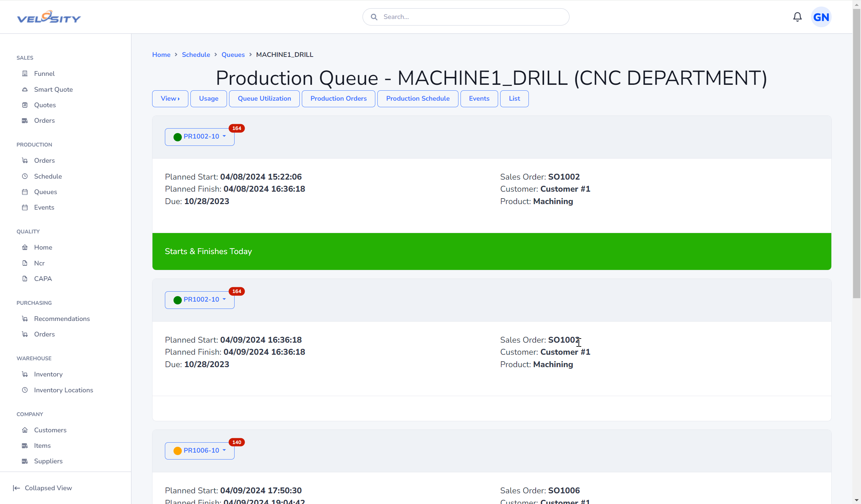Click the Velosity logo
The height and width of the screenshot is (504, 861).
(49, 17)
